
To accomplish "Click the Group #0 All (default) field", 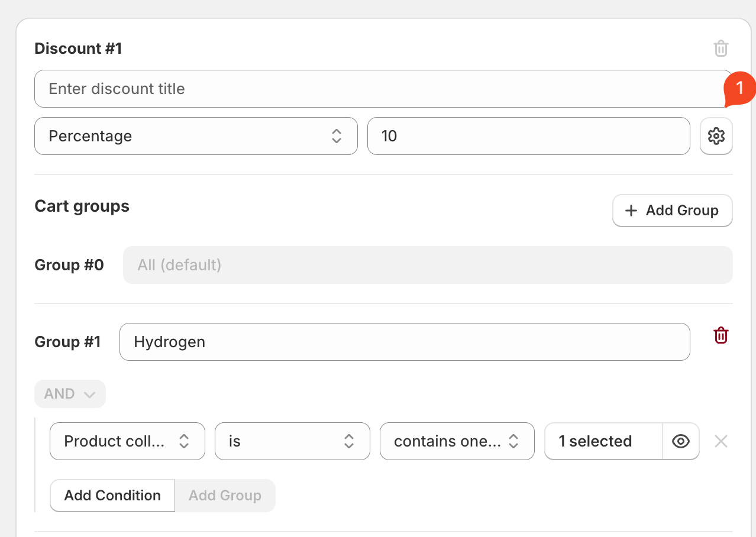I will click(427, 265).
